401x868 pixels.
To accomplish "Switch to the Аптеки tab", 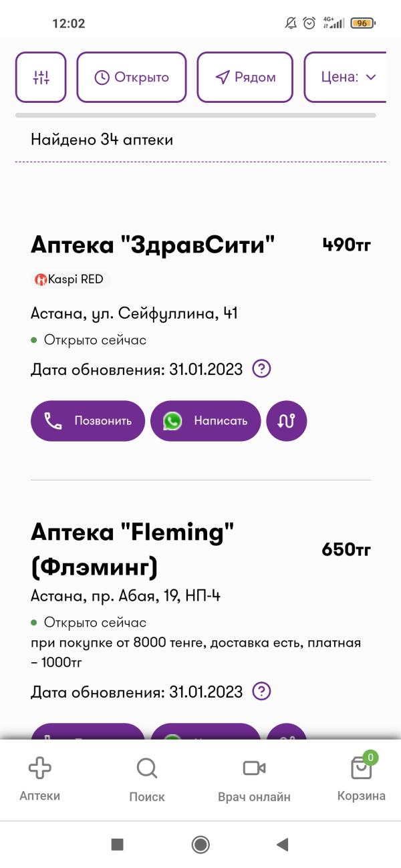I will pos(39,778).
